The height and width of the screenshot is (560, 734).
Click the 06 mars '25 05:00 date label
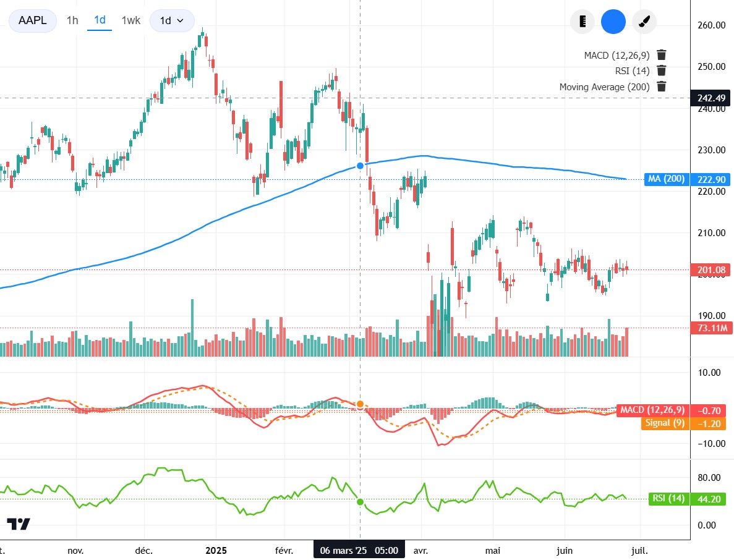click(x=359, y=551)
